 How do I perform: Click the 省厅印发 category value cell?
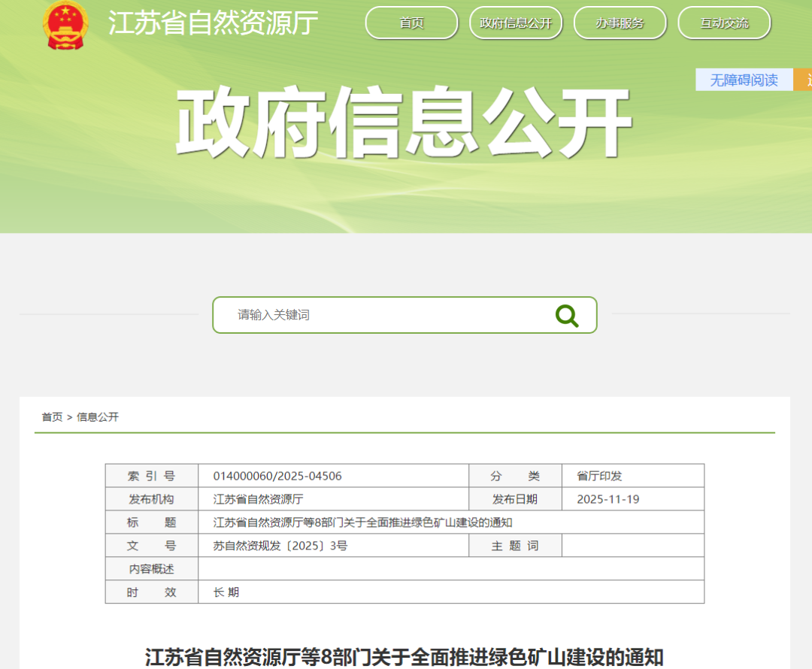[599, 476]
